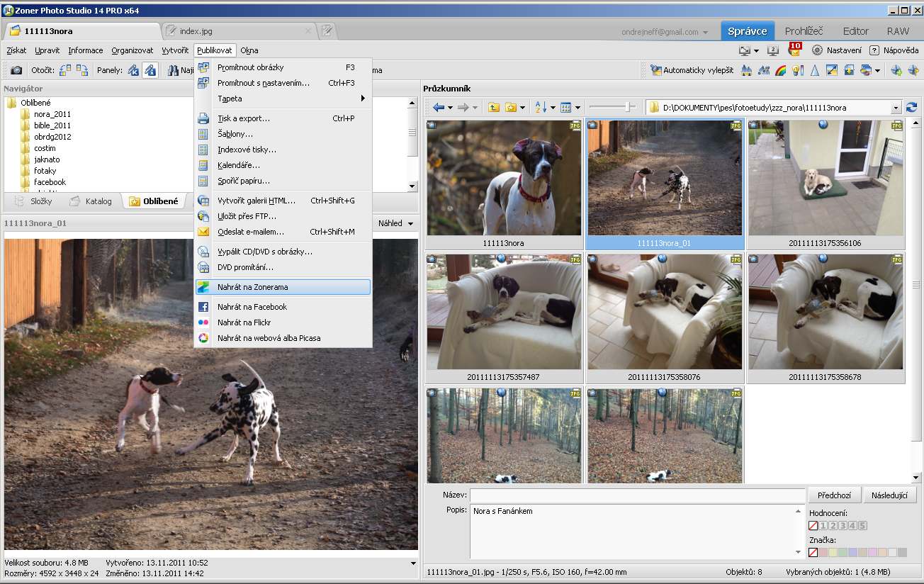The width and height of the screenshot is (924, 584).
Task: Choose Nahrát na Flickr
Action: [x=283, y=322]
